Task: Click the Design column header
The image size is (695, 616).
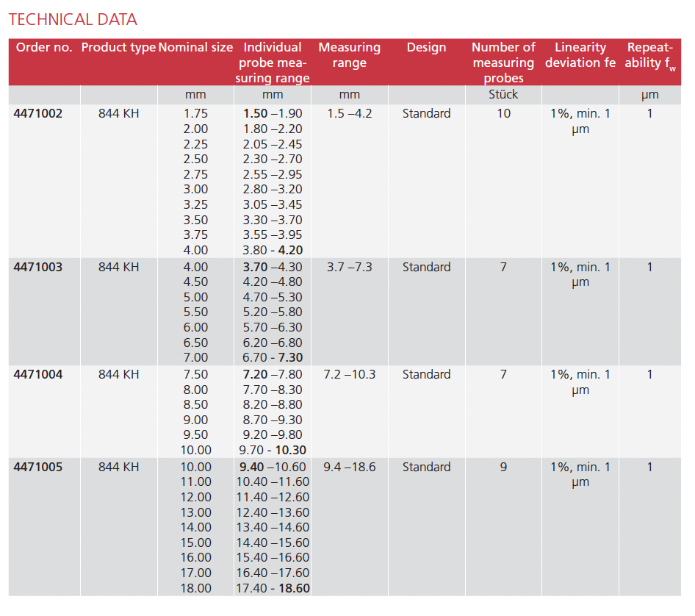Action: [x=426, y=48]
